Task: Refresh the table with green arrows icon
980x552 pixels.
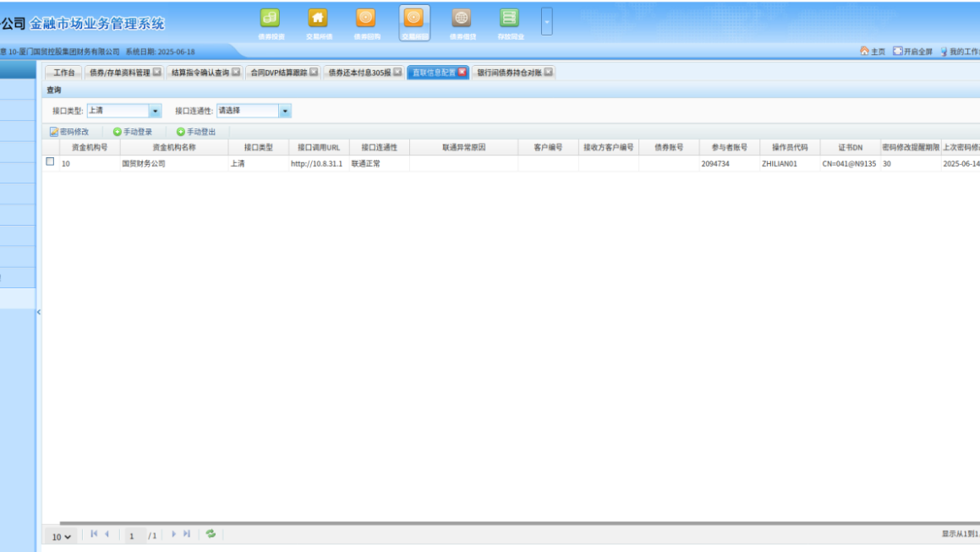Action: pos(211,534)
